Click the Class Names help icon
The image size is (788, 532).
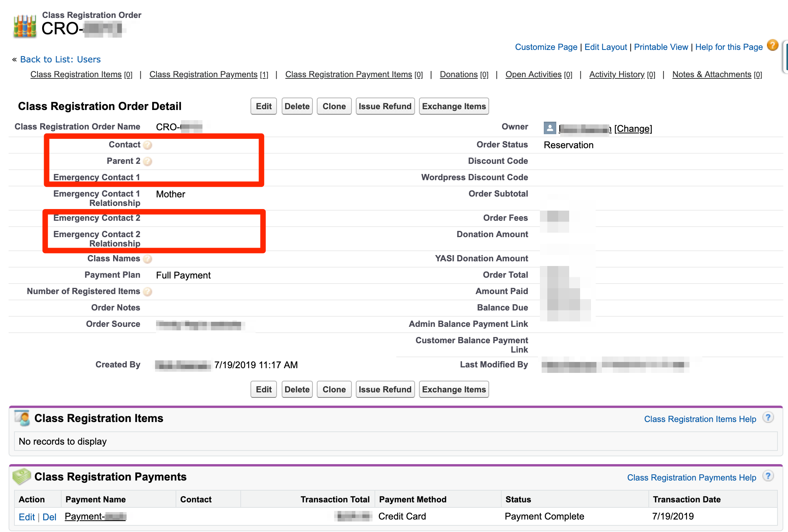coord(147,259)
